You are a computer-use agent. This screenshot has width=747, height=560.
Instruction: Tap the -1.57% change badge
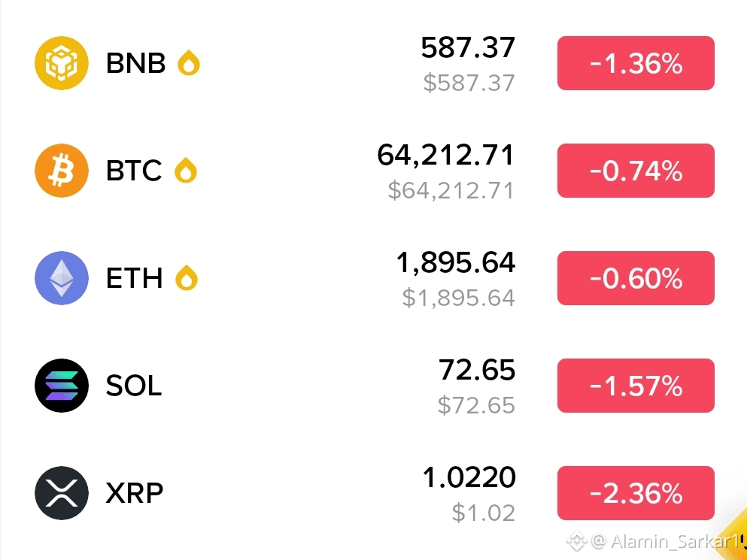click(636, 386)
